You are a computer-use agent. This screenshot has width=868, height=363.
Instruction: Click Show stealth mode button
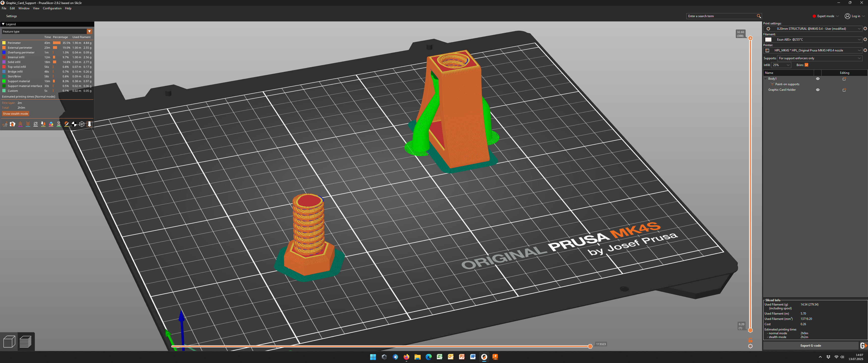pyautogui.click(x=15, y=114)
